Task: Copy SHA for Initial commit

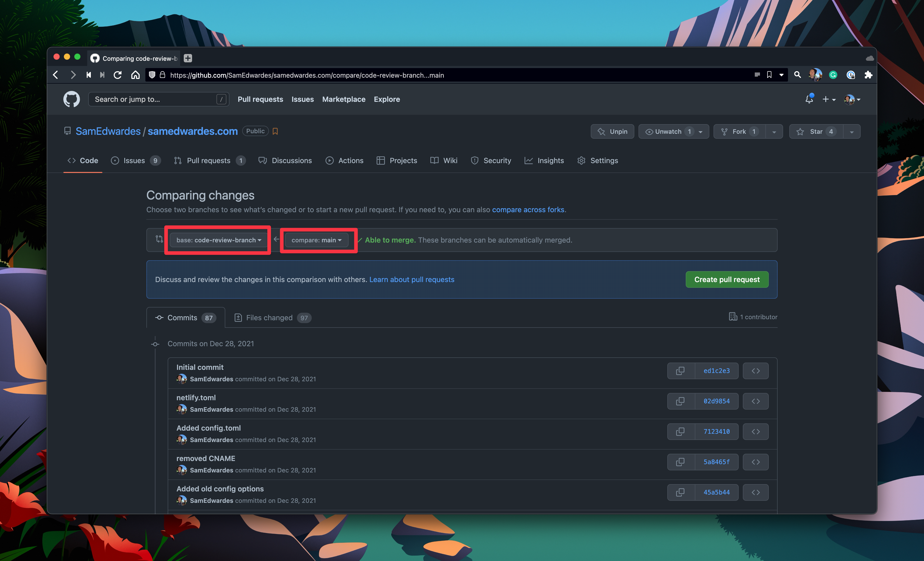Action: [x=680, y=371]
